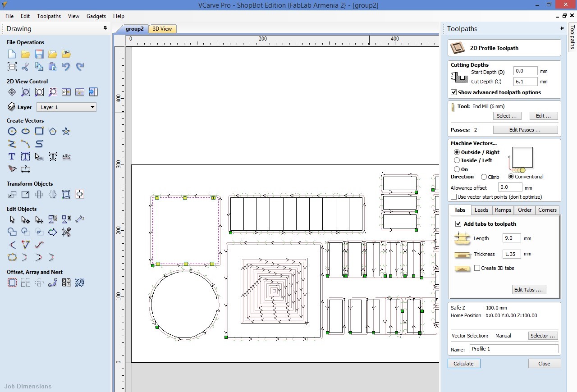Click the Weld vectors icon
The height and width of the screenshot is (392, 577).
(12, 232)
